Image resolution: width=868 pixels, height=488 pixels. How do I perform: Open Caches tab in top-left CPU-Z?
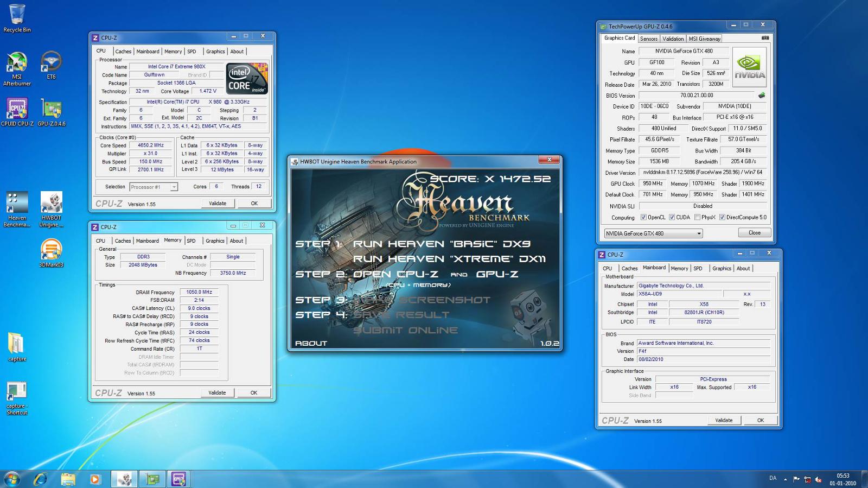[x=123, y=52]
